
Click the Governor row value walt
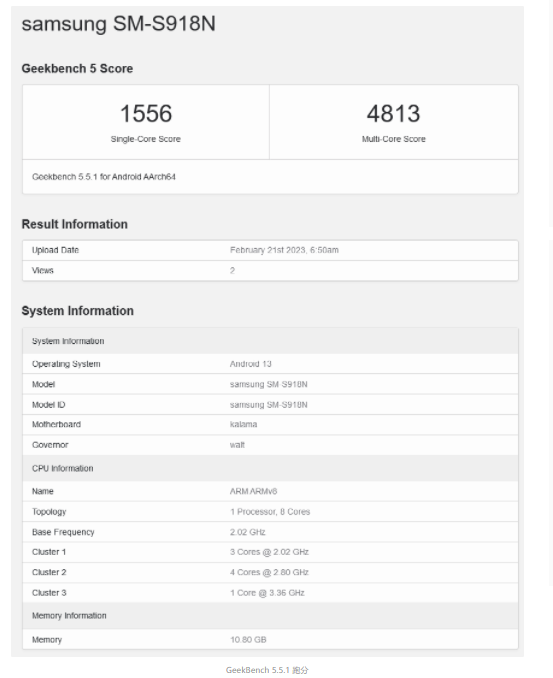[x=237, y=445]
